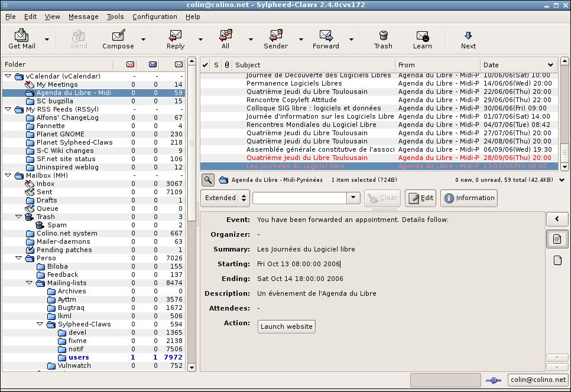571x392 pixels.
Task: Click the quick search input field
Action: [299, 198]
